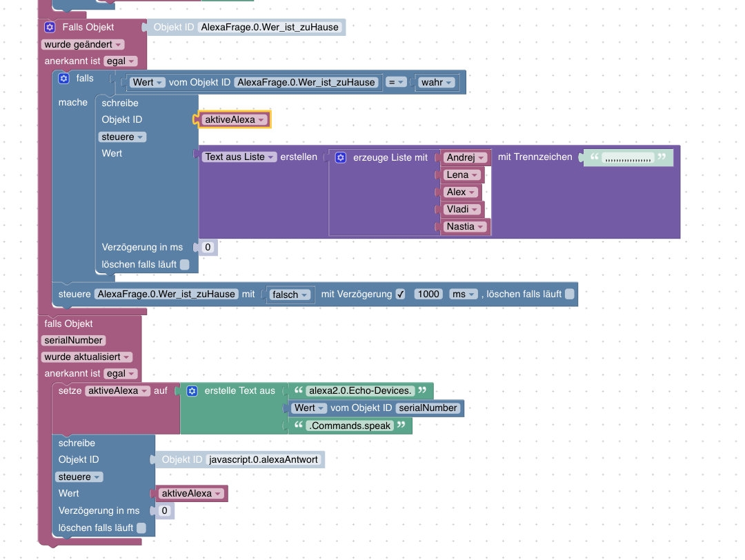This screenshot has width=745, height=560.
Task: Select the 'setze' label in the variable block
Action: coord(70,390)
